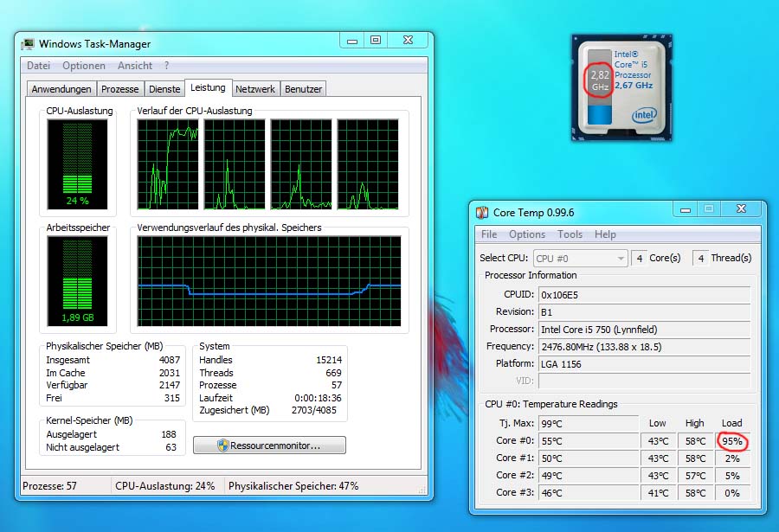Click the CPU-Auslastung 24 % meter

pos(78,164)
